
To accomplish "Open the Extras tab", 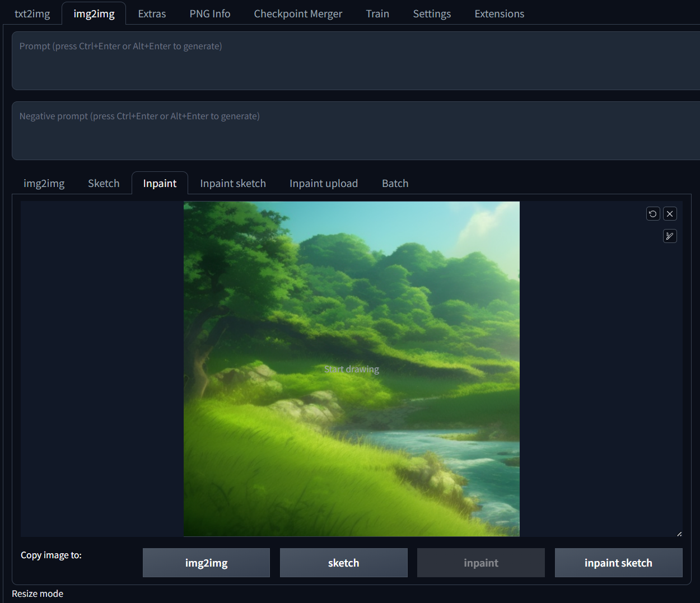I will click(152, 14).
